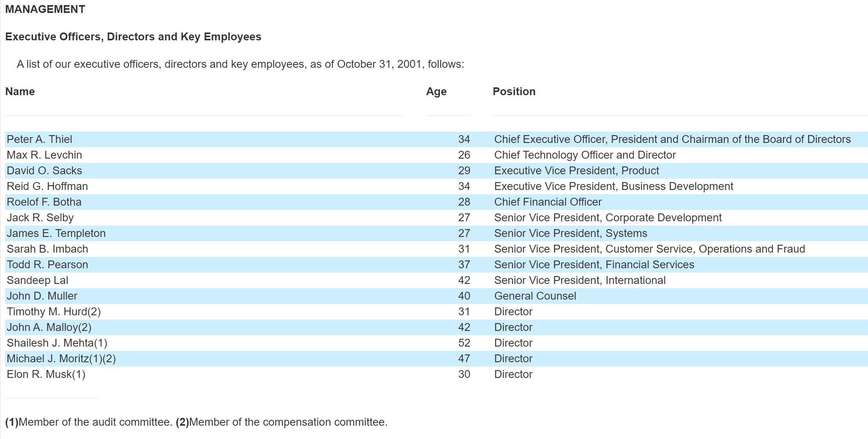
Task: Click the MANAGEMENT section heading
Action: click(45, 9)
